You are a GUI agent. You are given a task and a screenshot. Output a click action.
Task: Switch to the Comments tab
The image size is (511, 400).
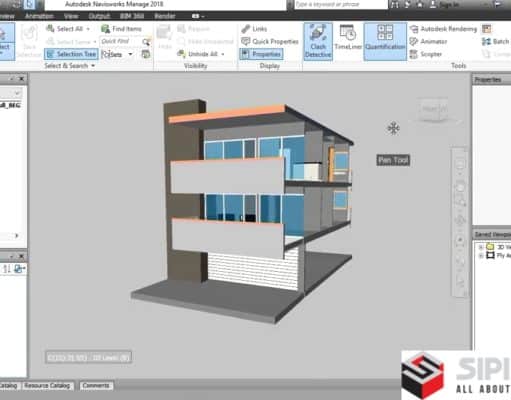click(x=96, y=386)
